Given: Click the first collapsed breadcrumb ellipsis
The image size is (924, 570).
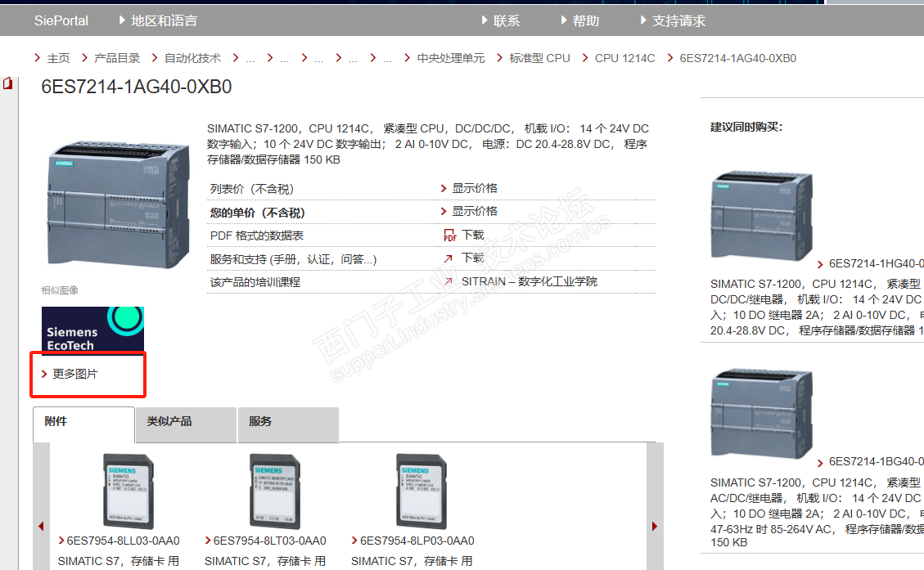Looking at the screenshot, I should pos(250,59).
